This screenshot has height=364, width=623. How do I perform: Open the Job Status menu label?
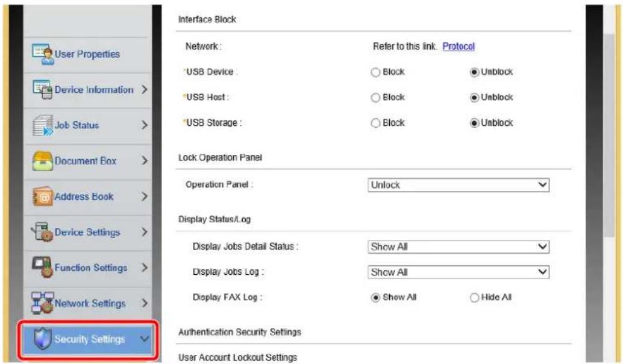pos(77,125)
